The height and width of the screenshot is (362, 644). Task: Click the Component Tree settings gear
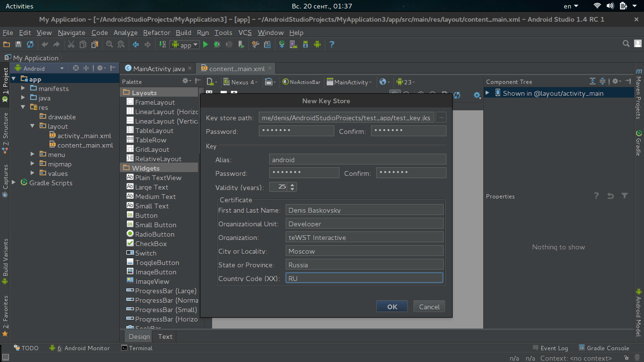(x=616, y=81)
